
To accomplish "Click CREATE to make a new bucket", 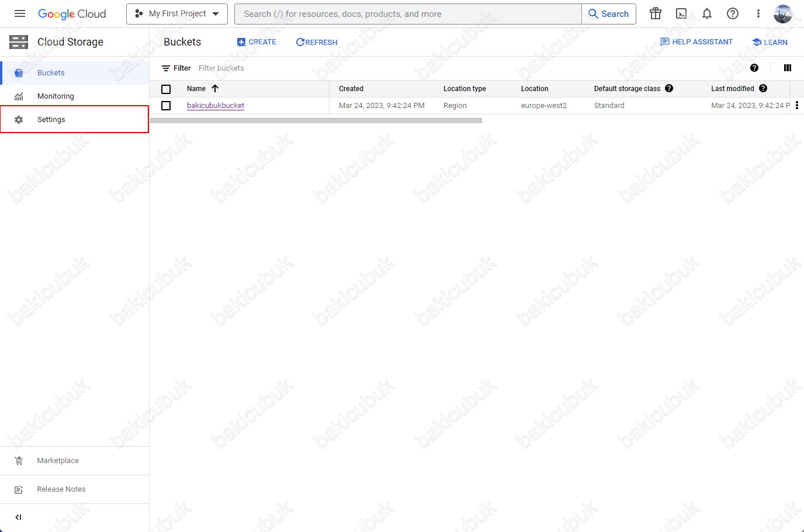I will click(257, 42).
